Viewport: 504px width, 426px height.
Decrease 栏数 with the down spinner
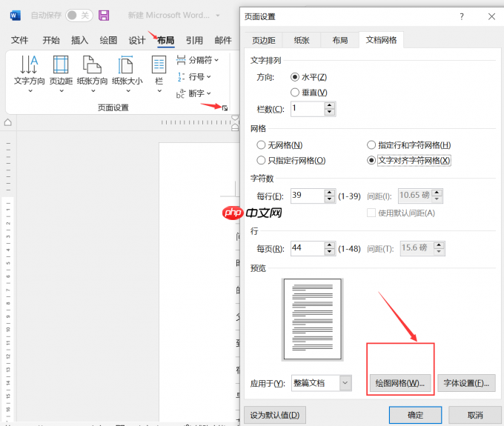pos(330,112)
